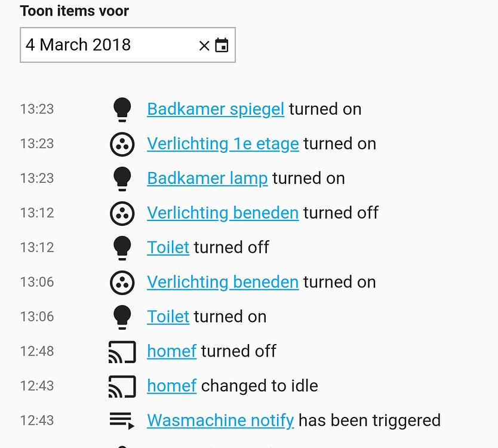Click cast icon for homef turned off
The width and height of the screenshot is (498, 448).
(122, 352)
